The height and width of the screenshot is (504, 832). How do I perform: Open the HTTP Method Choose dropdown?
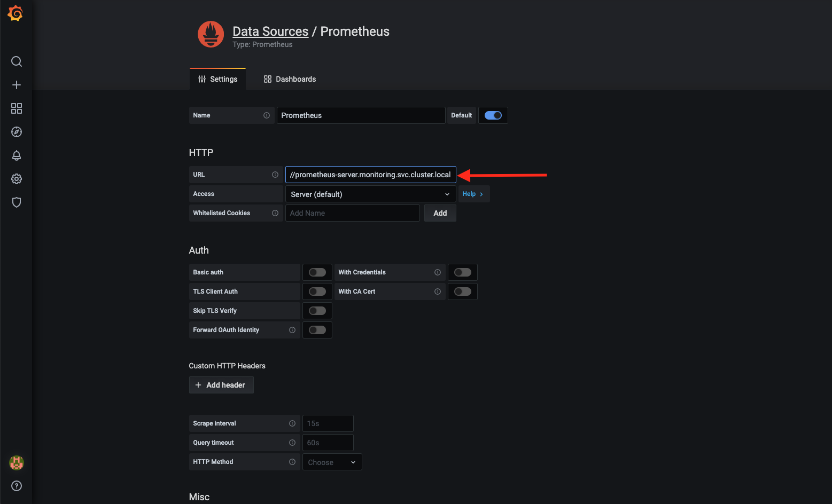coord(332,462)
